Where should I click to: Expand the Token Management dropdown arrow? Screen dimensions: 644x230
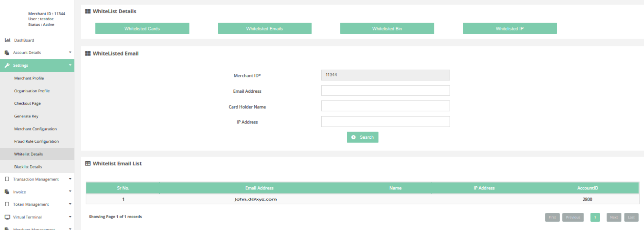tap(70, 204)
